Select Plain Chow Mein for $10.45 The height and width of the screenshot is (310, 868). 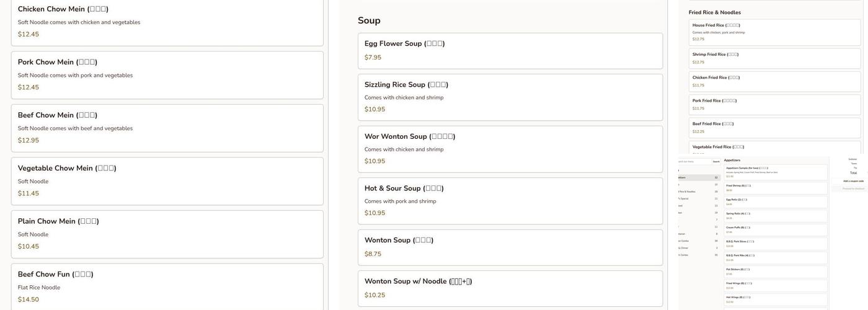167,234
